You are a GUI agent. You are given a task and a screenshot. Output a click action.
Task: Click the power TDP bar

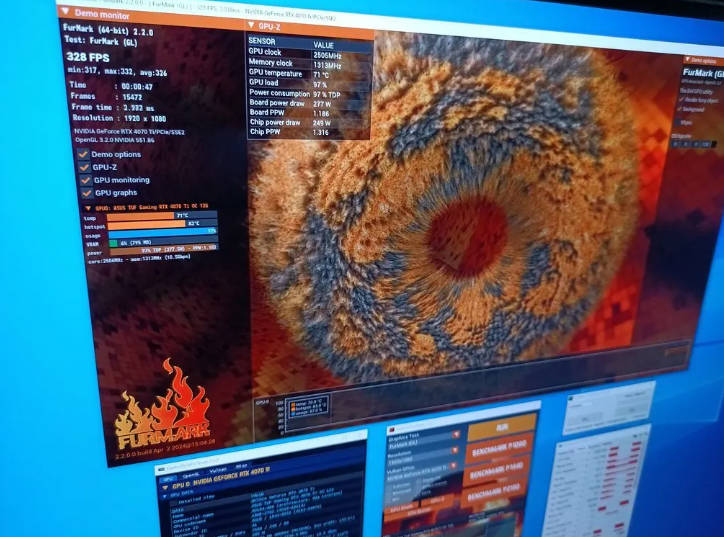(163, 250)
